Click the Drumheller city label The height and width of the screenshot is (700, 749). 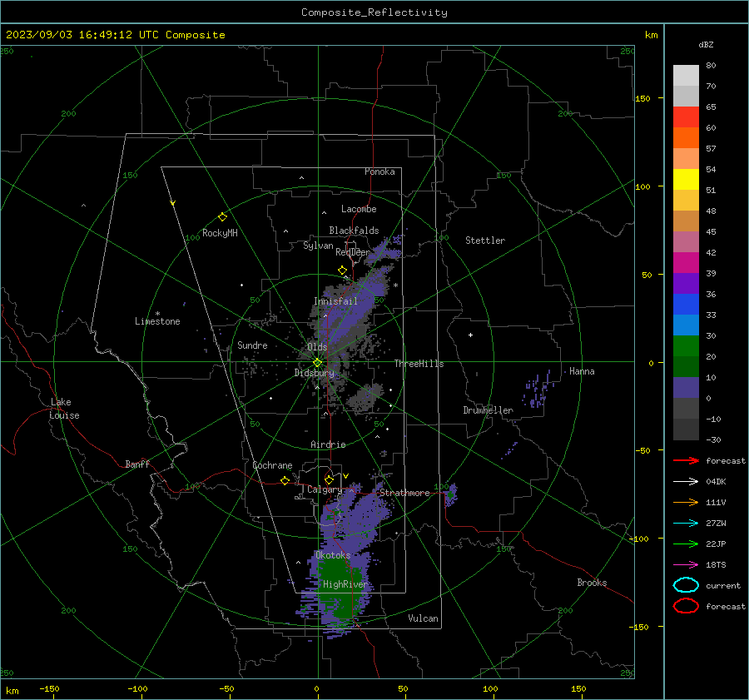coord(489,410)
